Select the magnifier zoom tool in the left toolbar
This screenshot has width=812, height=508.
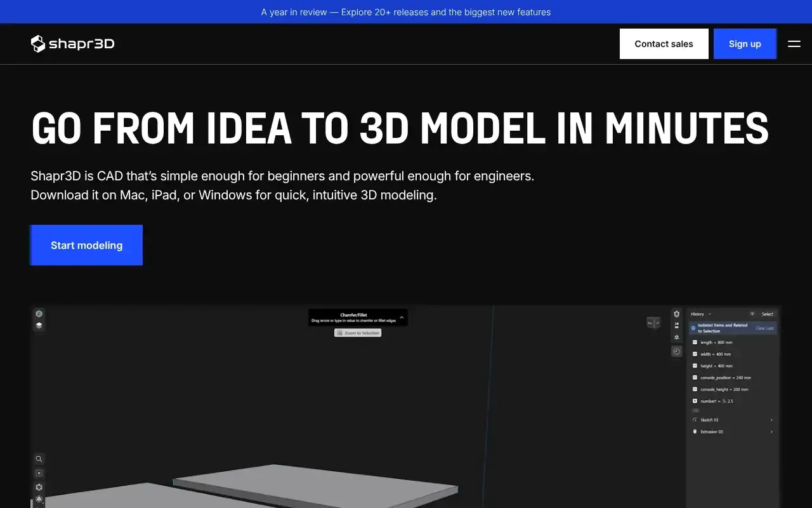39,458
